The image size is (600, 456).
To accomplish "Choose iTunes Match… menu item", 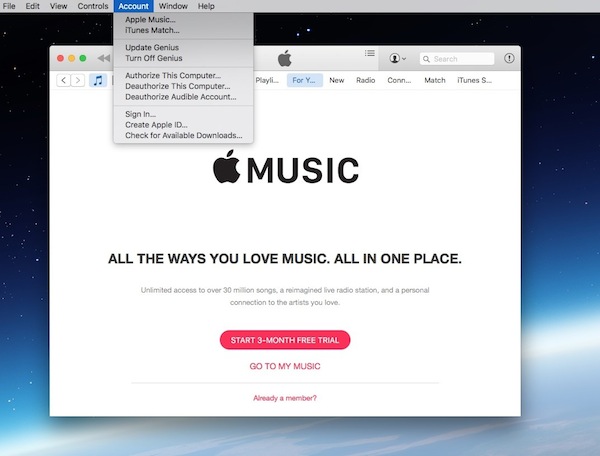I will (184, 30).
